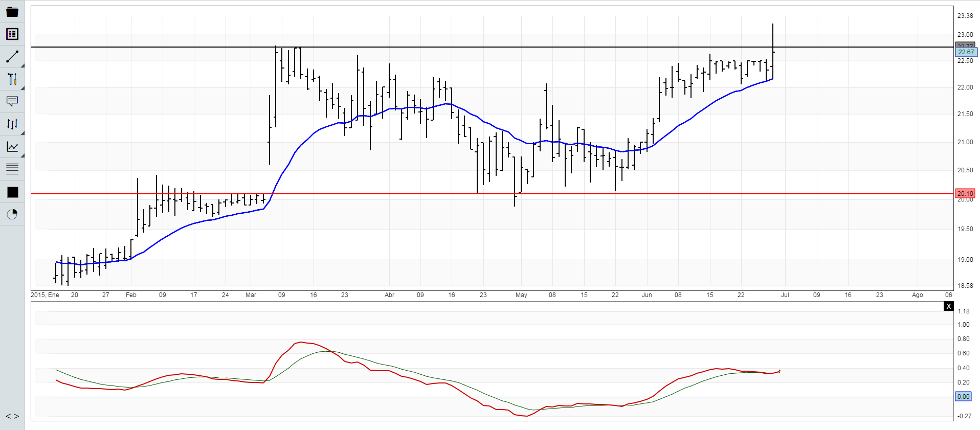Click the 'Mar' date axis label
Image resolution: width=980 pixels, height=430 pixels.
[x=251, y=295]
